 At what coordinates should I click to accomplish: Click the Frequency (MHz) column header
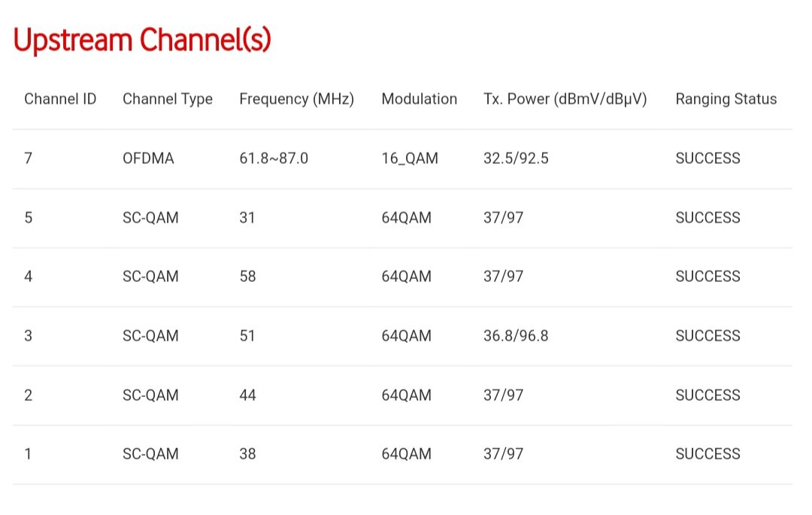296,99
